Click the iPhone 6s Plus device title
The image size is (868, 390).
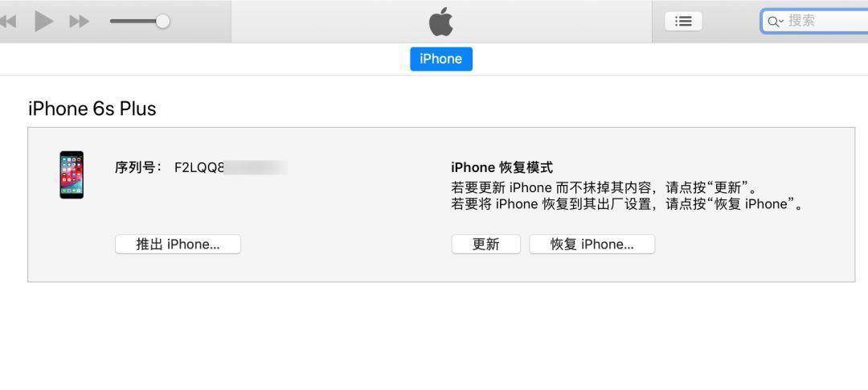(x=92, y=109)
